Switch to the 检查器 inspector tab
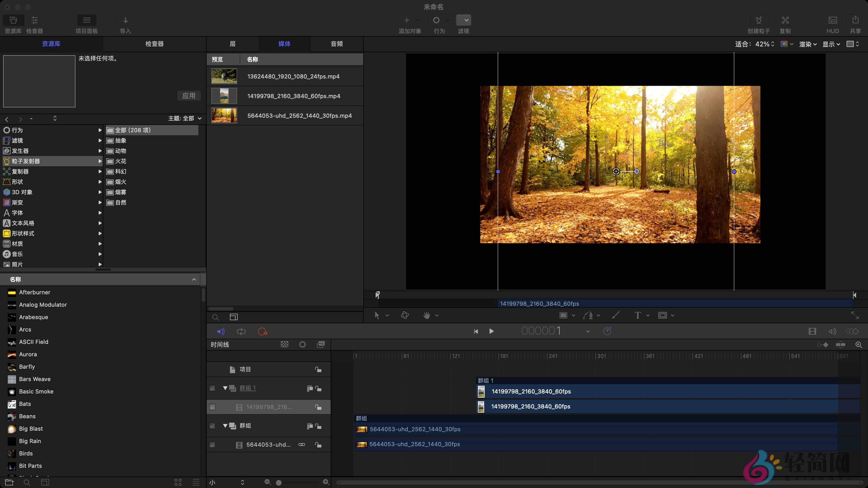 [x=154, y=44]
